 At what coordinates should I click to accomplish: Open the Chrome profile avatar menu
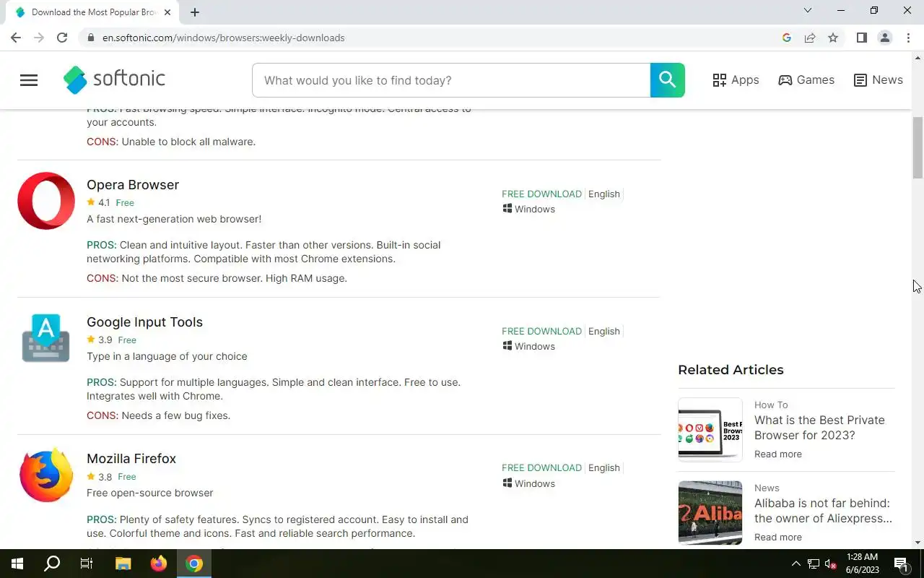point(885,38)
